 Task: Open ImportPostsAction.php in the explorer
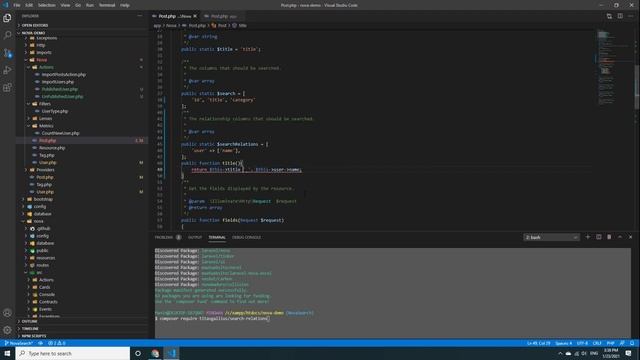pos(64,75)
